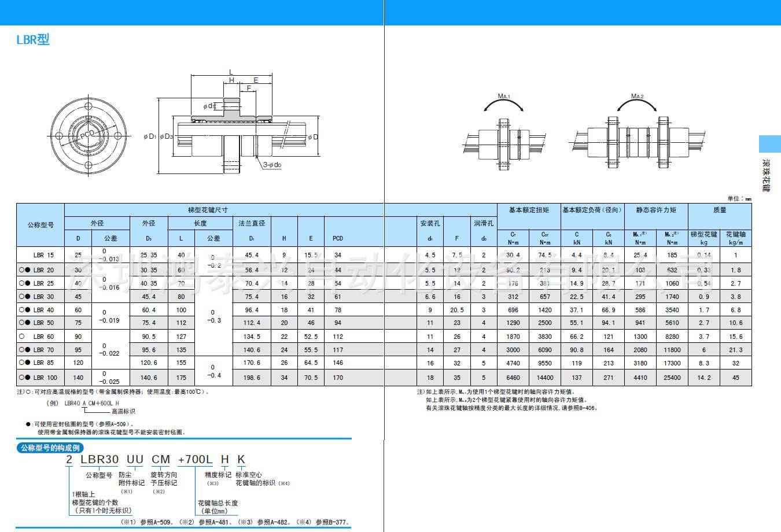
Task: Click the 6460 torque value
Action: pos(513,378)
